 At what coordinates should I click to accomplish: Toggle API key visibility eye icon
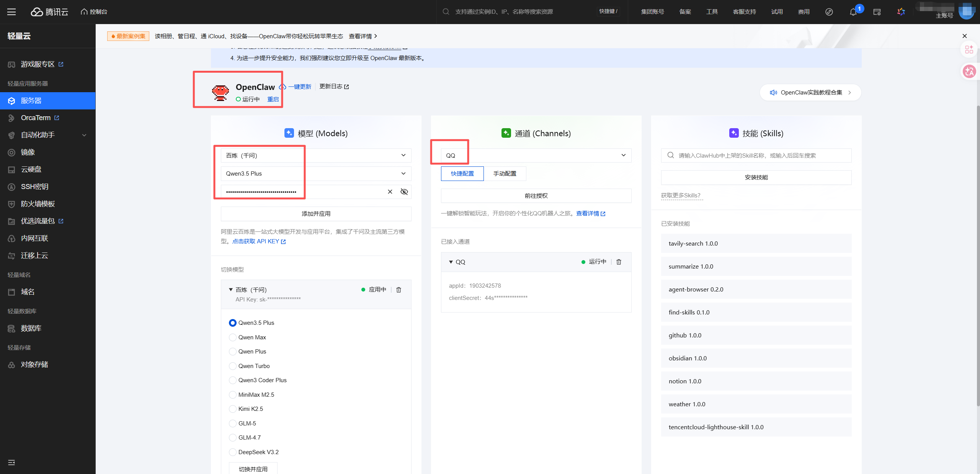404,192
